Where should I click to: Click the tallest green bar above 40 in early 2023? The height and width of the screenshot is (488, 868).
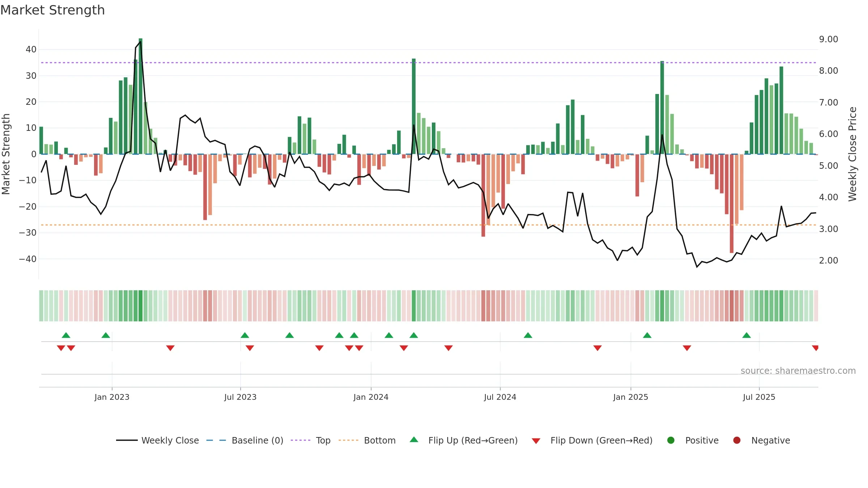pos(141,96)
